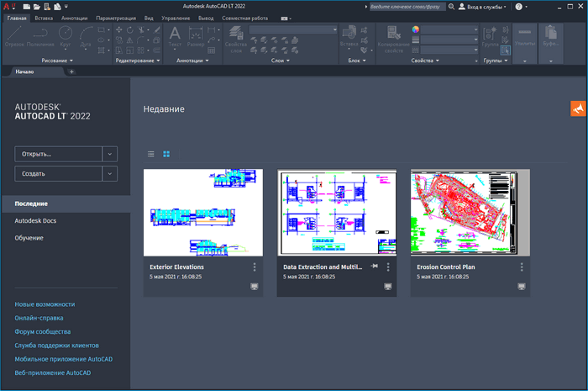This screenshot has height=391, width=588.
Task: Click the help question mark icon
Action: point(519,6)
